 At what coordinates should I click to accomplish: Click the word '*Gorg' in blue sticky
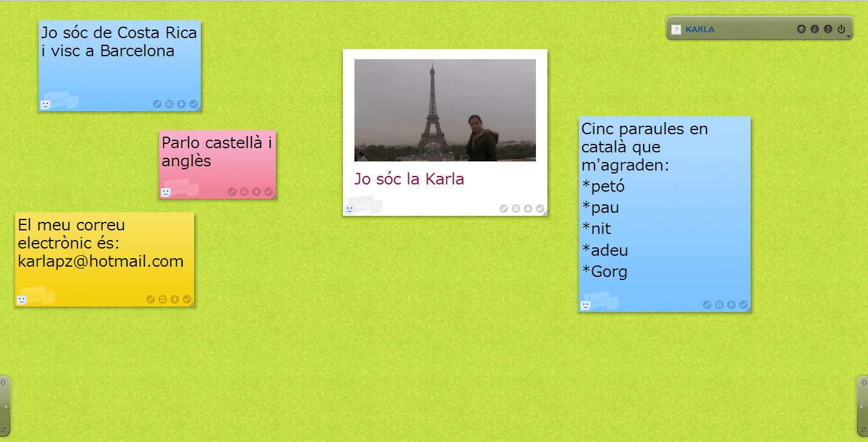click(x=604, y=271)
